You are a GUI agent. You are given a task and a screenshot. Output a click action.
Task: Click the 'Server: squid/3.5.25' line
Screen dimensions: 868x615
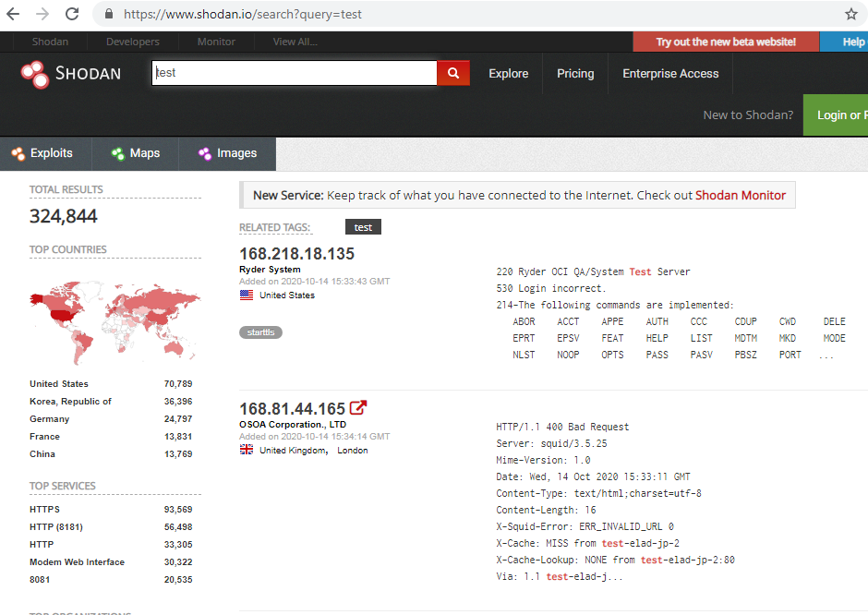(x=551, y=443)
